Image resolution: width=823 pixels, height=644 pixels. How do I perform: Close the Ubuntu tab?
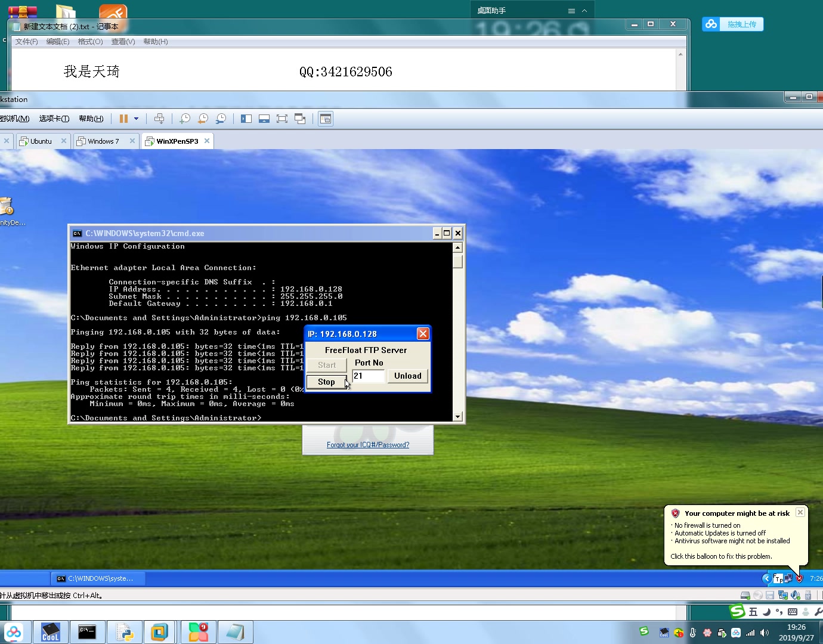pyautogui.click(x=63, y=141)
